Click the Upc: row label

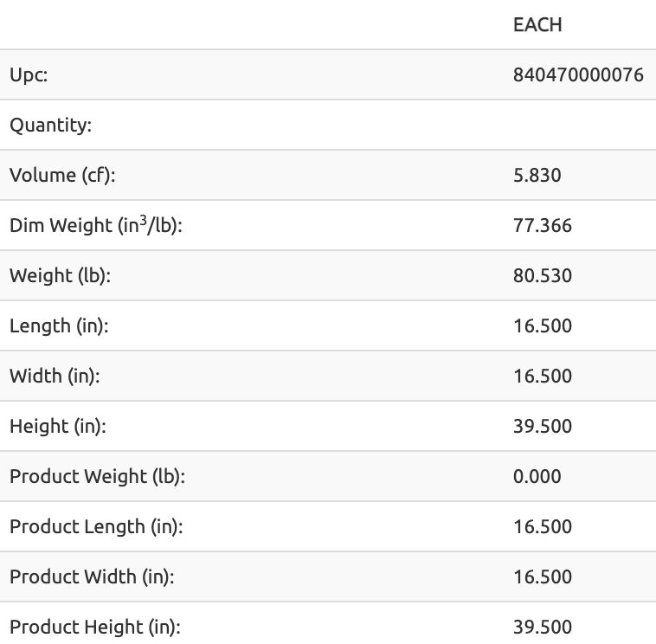[x=29, y=76]
